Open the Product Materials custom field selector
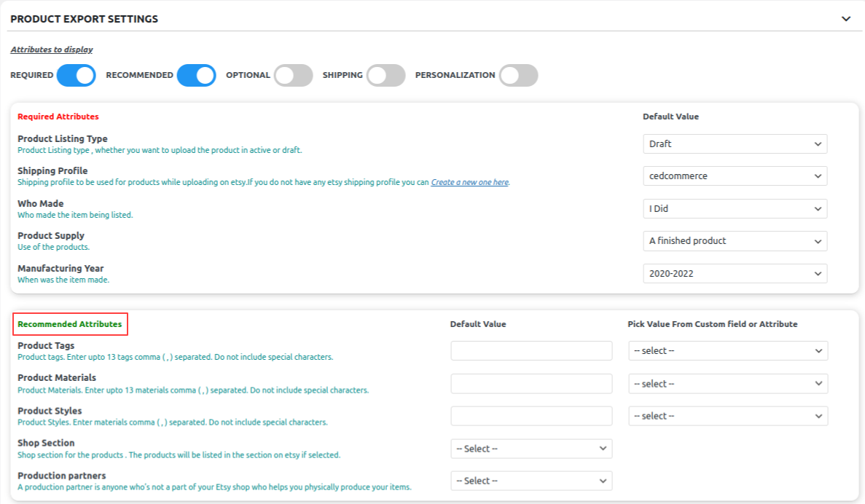The image size is (865, 504). tap(728, 383)
